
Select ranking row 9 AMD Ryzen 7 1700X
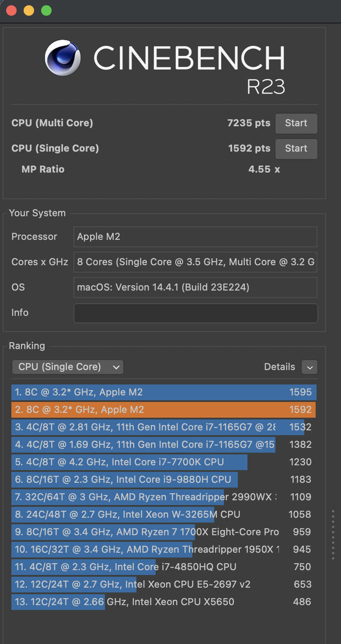click(x=164, y=532)
